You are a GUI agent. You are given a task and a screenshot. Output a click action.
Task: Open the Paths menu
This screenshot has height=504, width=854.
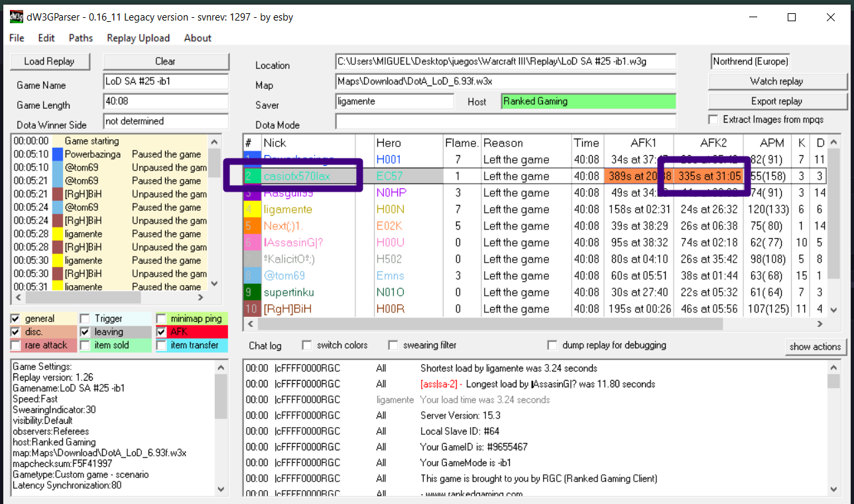(x=81, y=38)
